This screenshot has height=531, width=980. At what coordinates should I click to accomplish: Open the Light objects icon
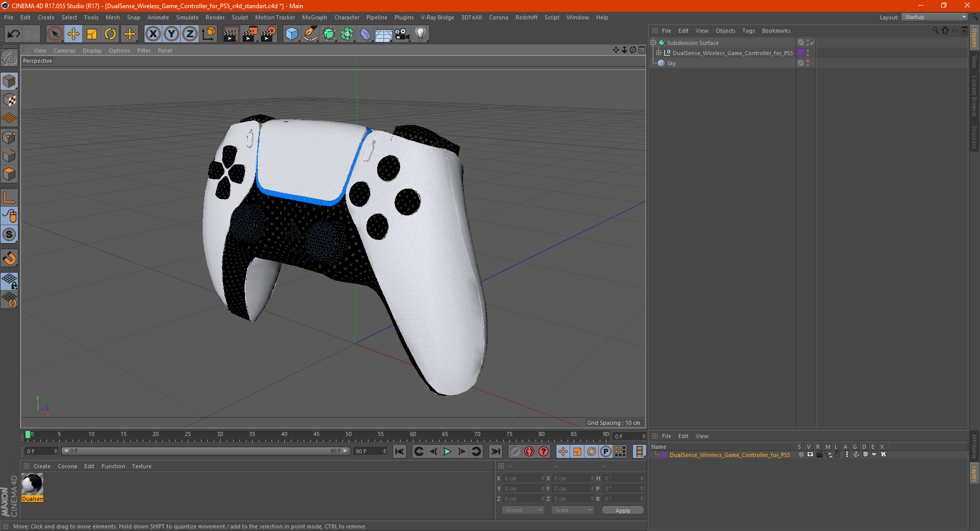pos(421,34)
